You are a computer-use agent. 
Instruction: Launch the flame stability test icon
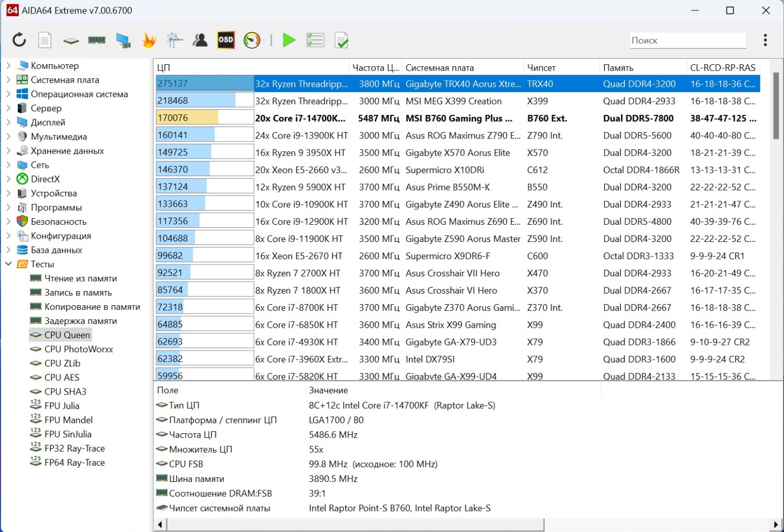click(149, 40)
